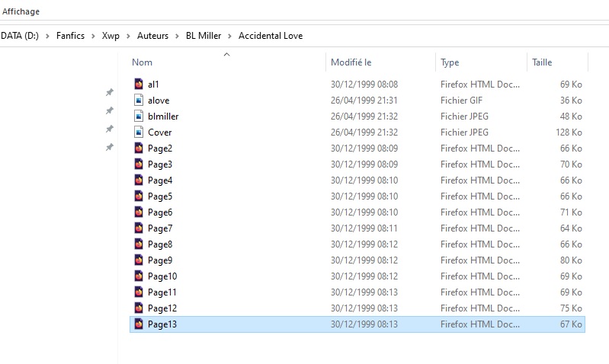Go to DATA (D:) in address bar
609x364 pixels.
[20, 36]
